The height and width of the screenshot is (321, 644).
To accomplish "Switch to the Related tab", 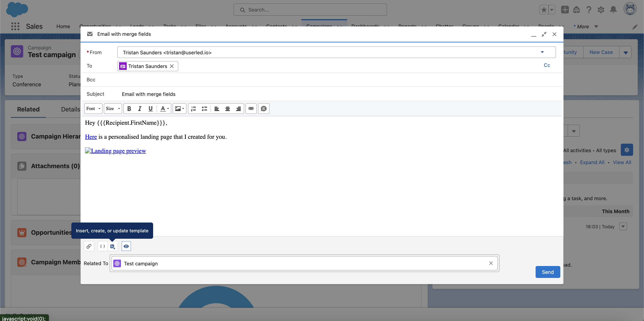I will pyautogui.click(x=28, y=109).
